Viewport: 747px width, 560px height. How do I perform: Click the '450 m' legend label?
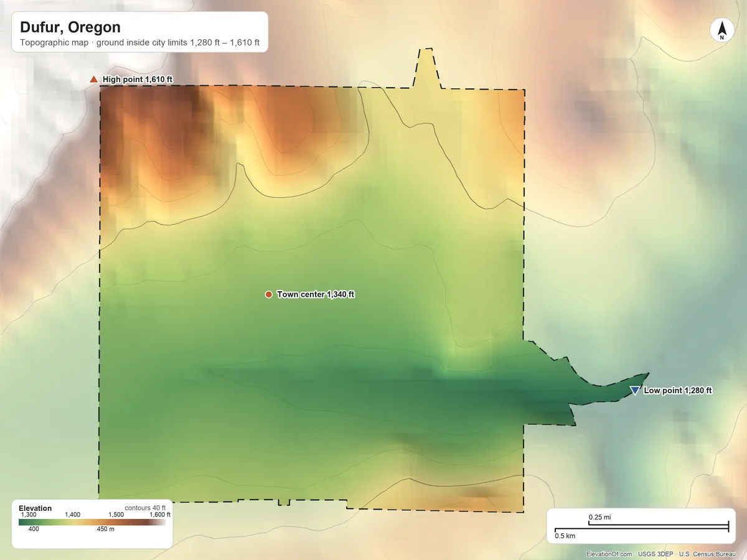click(x=106, y=529)
